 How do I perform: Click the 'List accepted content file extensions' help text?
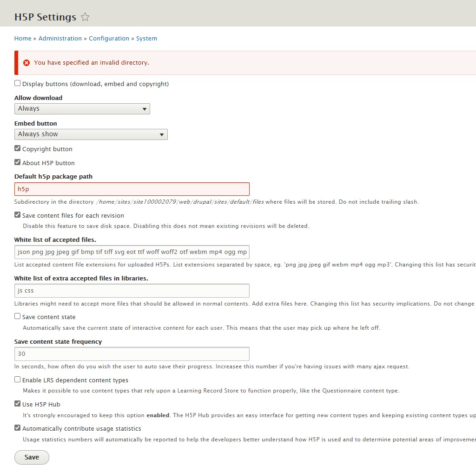pos(245,265)
